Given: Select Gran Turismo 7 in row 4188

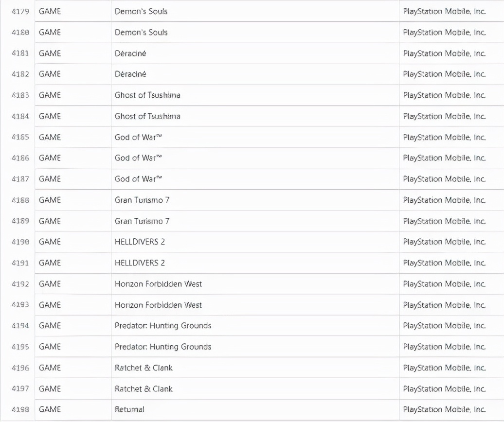Looking at the screenshot, I should point(142,200).
